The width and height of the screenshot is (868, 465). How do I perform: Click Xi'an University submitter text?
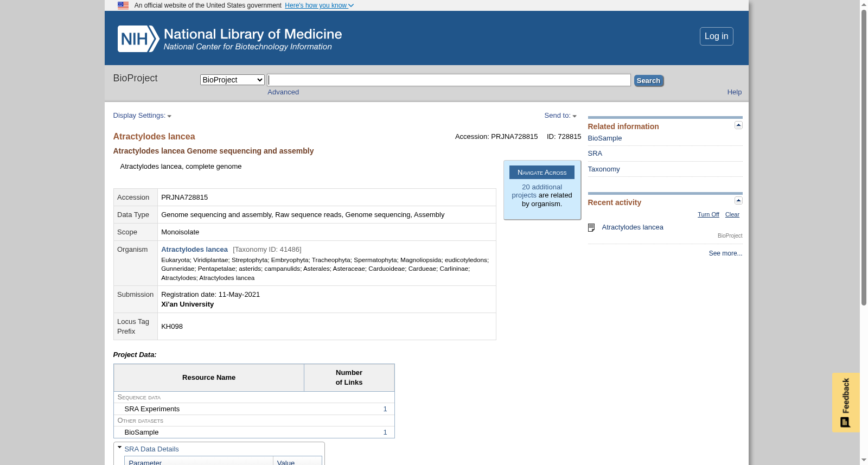coord(187,304)
